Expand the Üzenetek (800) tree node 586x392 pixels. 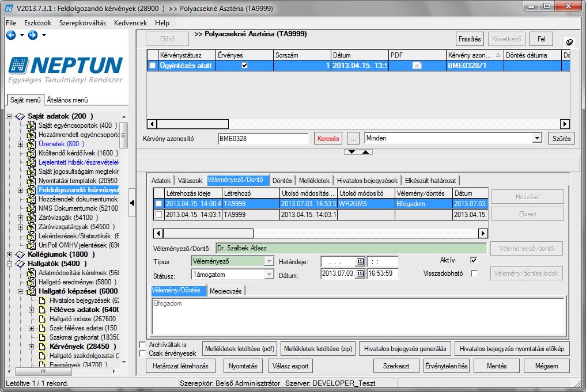pyautogui.click(x=21, y=144)
